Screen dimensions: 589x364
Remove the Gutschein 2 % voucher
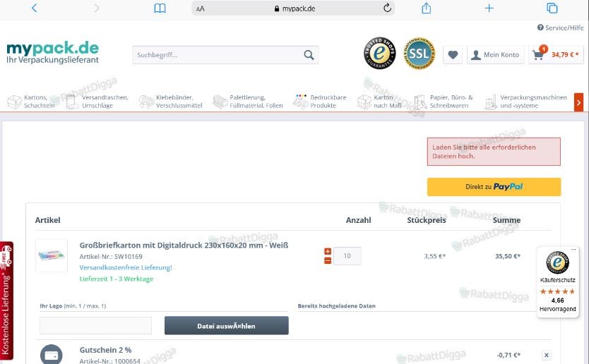point(547,355)
